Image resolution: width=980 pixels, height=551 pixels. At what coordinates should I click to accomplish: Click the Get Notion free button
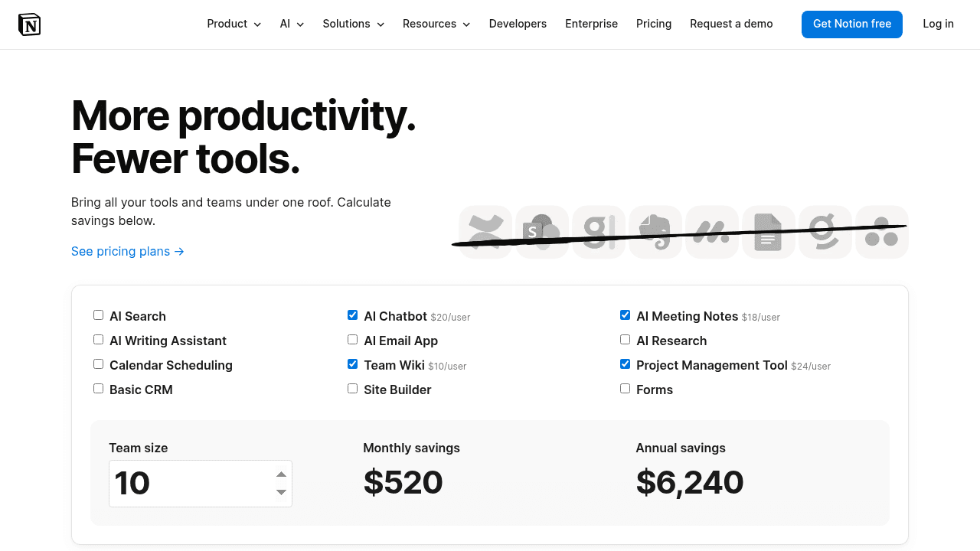click(x=852, y=24)
